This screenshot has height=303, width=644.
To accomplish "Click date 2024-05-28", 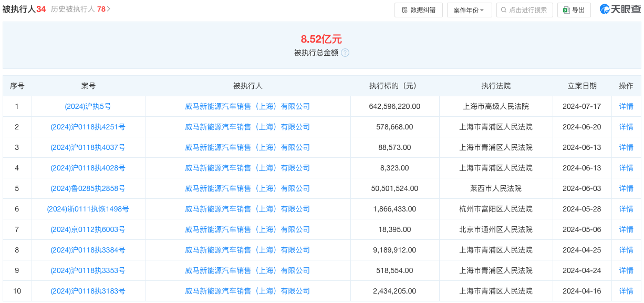I will (582, 209).
